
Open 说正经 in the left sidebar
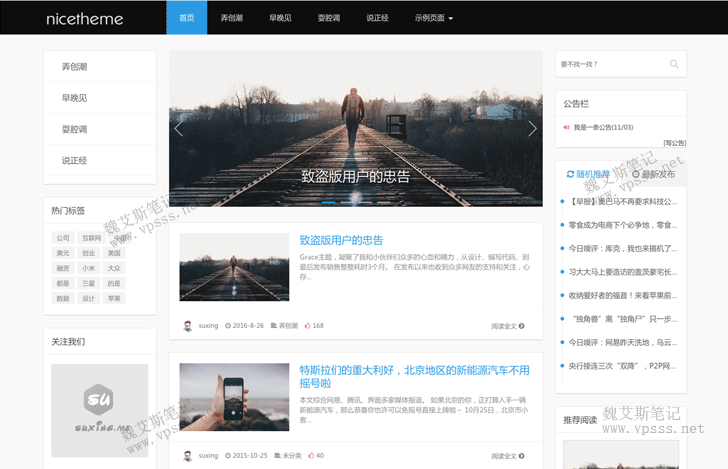point(75,160)
